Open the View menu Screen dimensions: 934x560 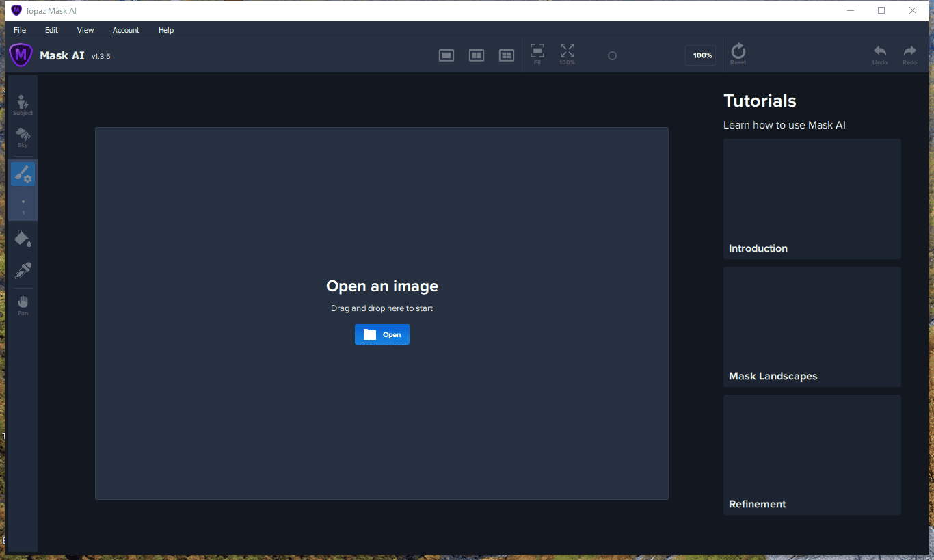[x=85, y=30]
